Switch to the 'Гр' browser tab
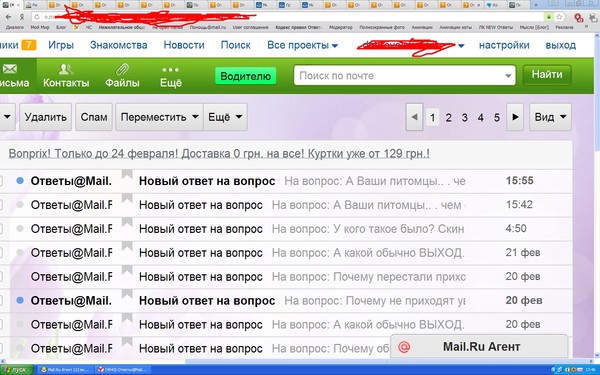Viewport: 600px width, 375px height. (287, 5)
